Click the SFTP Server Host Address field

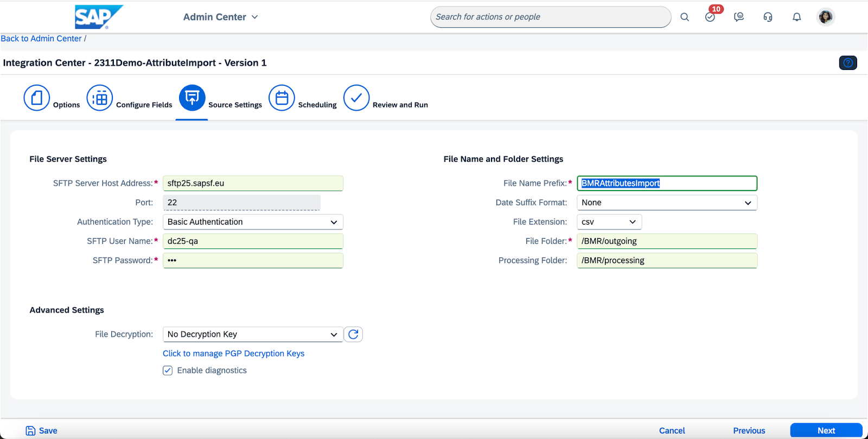click(253, 183)
